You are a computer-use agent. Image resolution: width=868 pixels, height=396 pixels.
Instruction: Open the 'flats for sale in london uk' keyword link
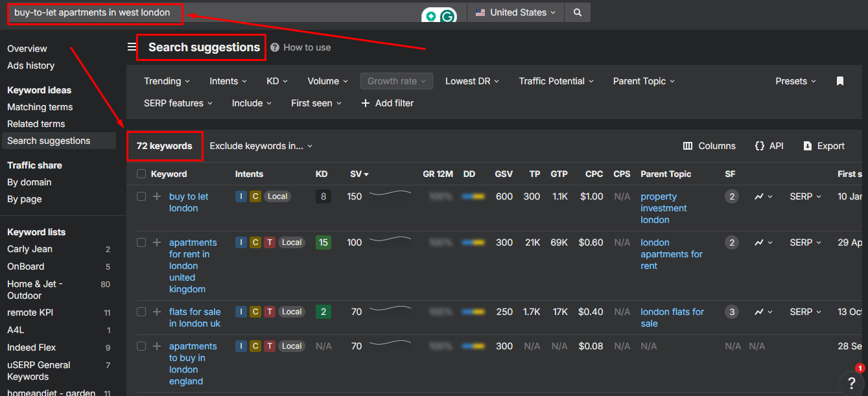(194, 318)
